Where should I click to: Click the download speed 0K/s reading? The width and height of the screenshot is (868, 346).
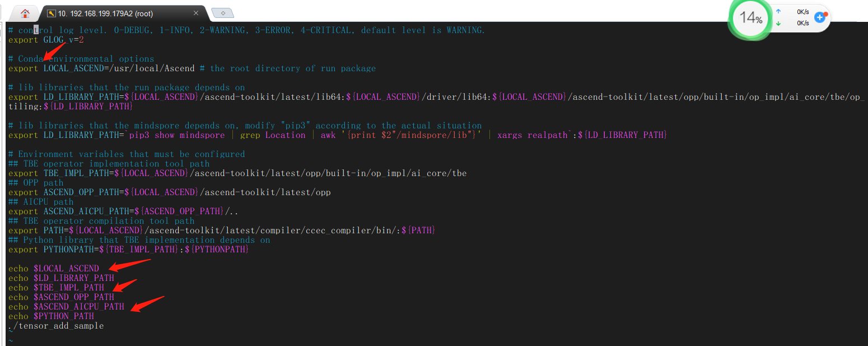pos(802,23)
